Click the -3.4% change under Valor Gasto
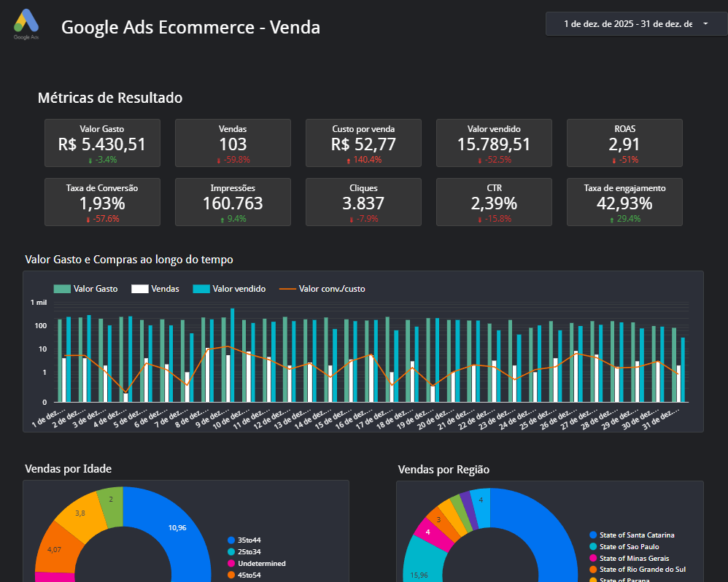Image resolution: width=728 pixels, height=582 pixels. [103, 160]
